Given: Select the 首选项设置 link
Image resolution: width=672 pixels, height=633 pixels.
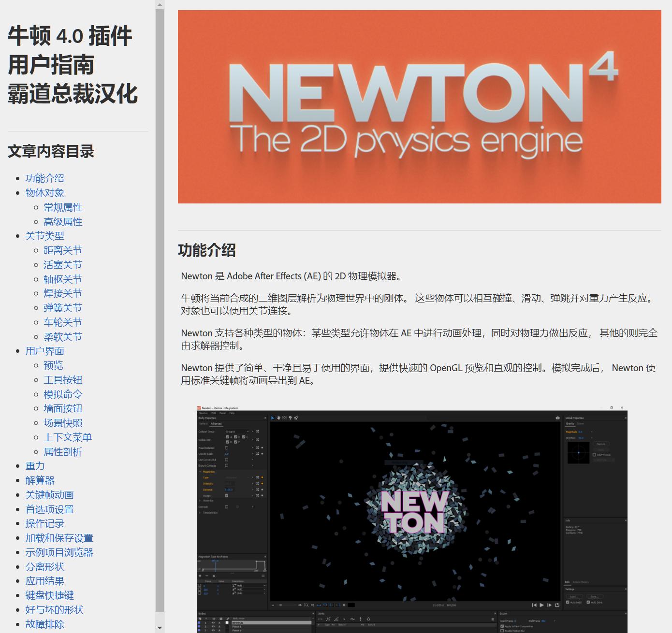Looking at the screenshot, I should [49, 509].
